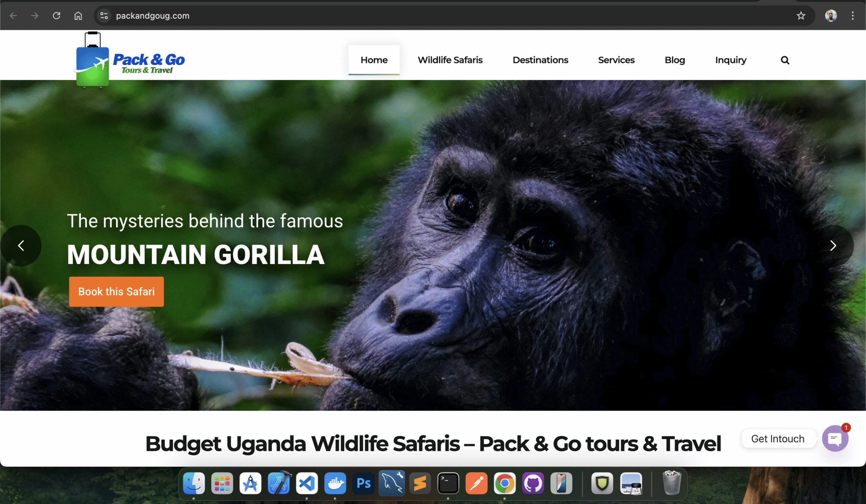Launch Photoshop from the dock
The image size is (866, 504).
point(363,483)
